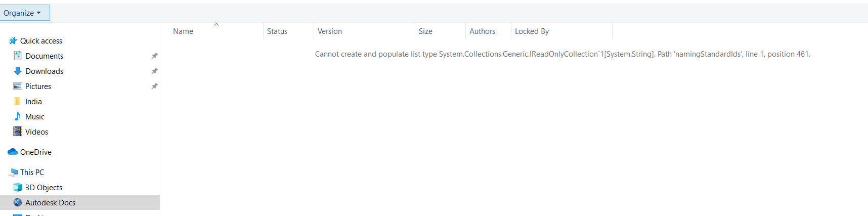Click the India folder icon
The width and height of the screenshot is (868, 216).
coord(18,101)
